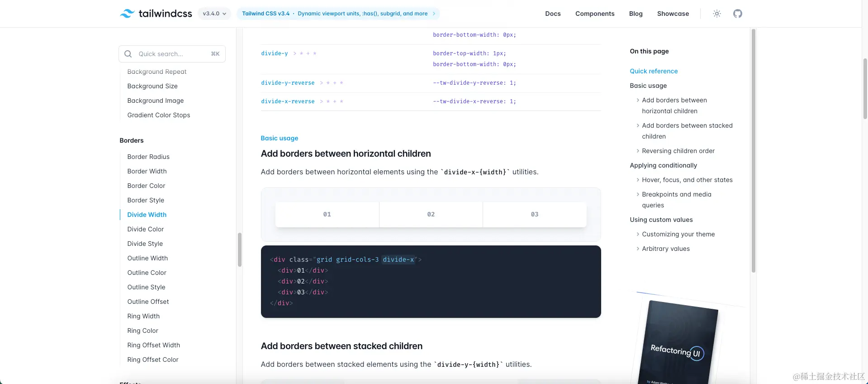The height and width of the screenshot is (384, 868).
Task: Open Ring Offset Width sidebar link
Action: [x=154, y=345]
